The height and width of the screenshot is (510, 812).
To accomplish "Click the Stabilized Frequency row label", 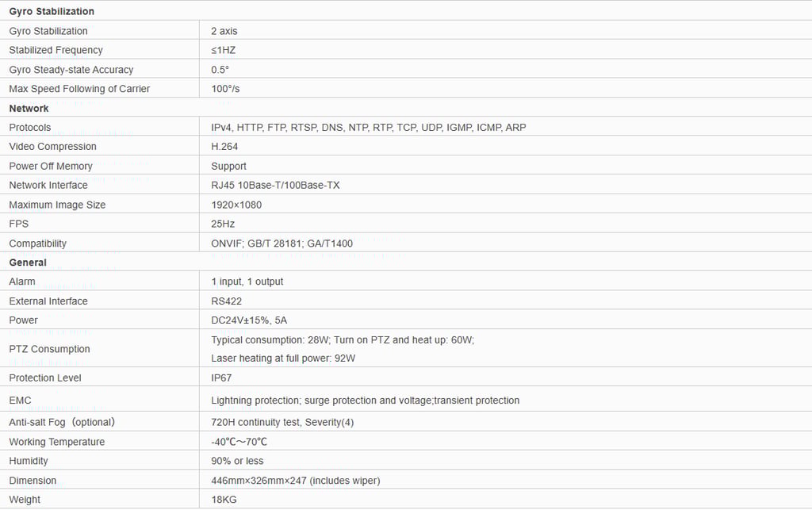I will click(56, 50).
